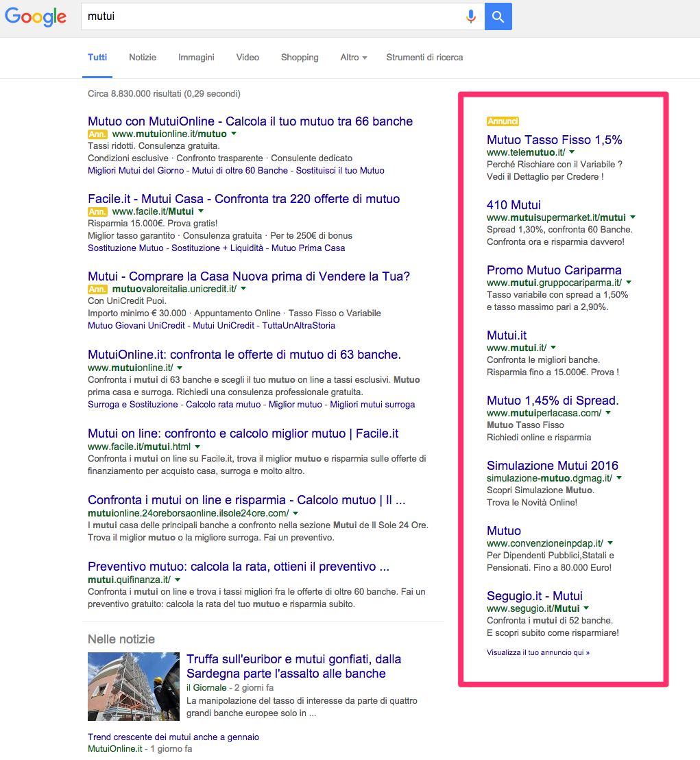Open Facile.it Mutui Casa ad headline
The image size is (700, 760).
tap(243, 199)
